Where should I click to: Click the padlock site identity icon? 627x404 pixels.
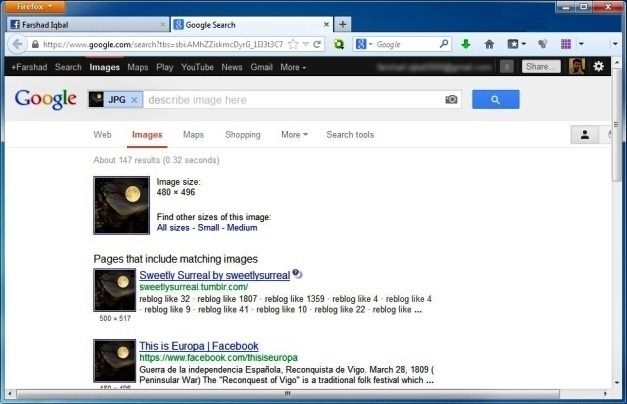[x=35, y=44]
